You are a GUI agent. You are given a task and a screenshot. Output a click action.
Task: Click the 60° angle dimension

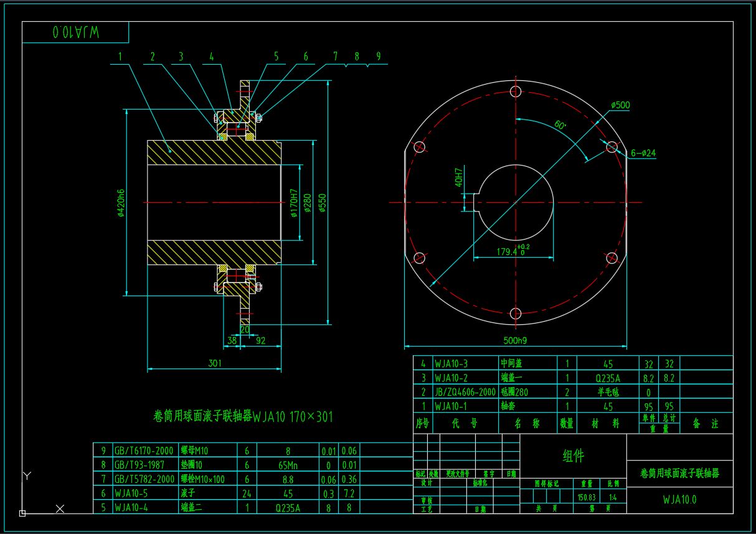(560, 125)
